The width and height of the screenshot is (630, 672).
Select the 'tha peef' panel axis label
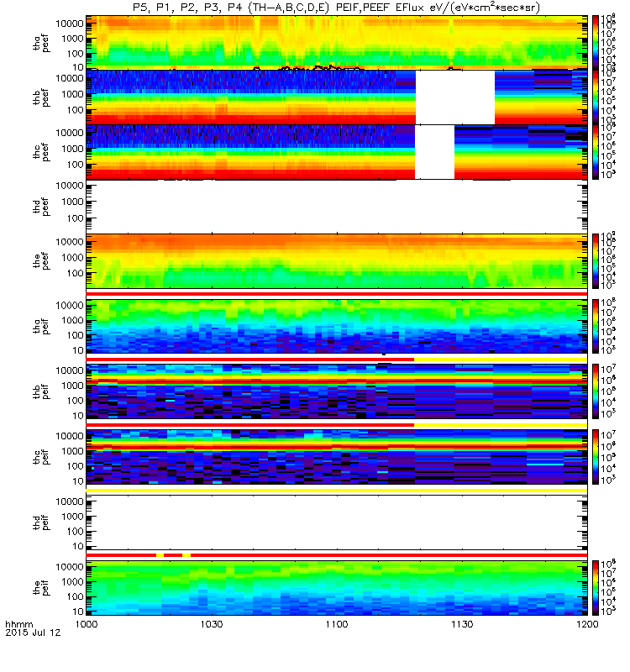pos(41,43)
